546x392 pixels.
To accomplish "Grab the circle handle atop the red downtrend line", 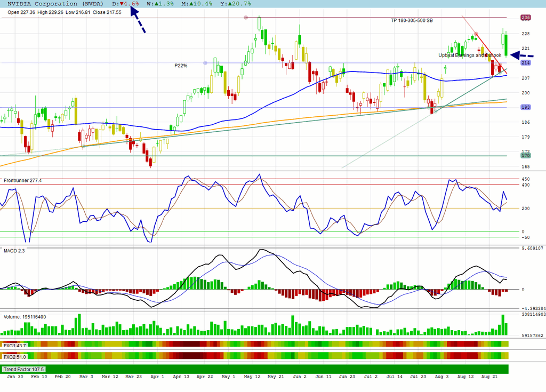I will [476, 34].
